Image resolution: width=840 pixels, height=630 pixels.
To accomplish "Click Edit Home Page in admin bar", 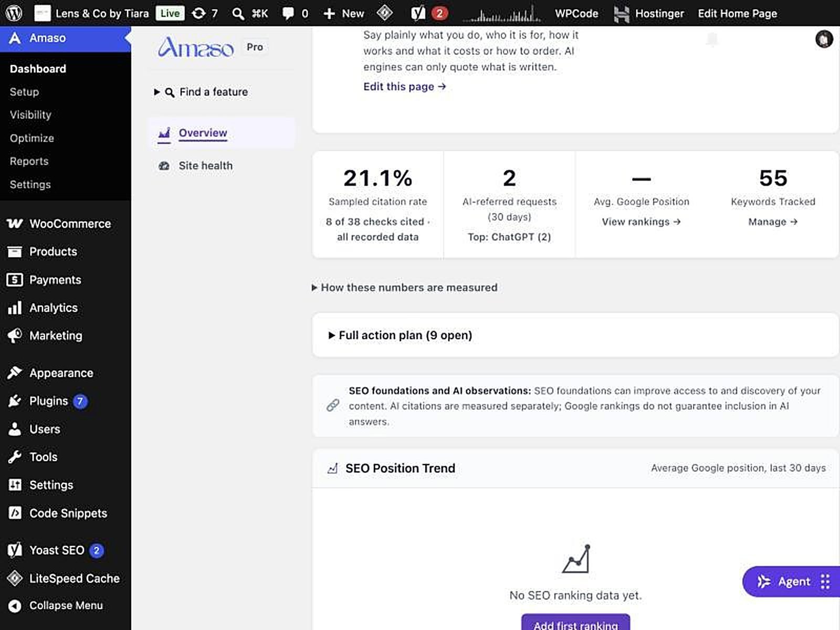I will tap(737, 13).
